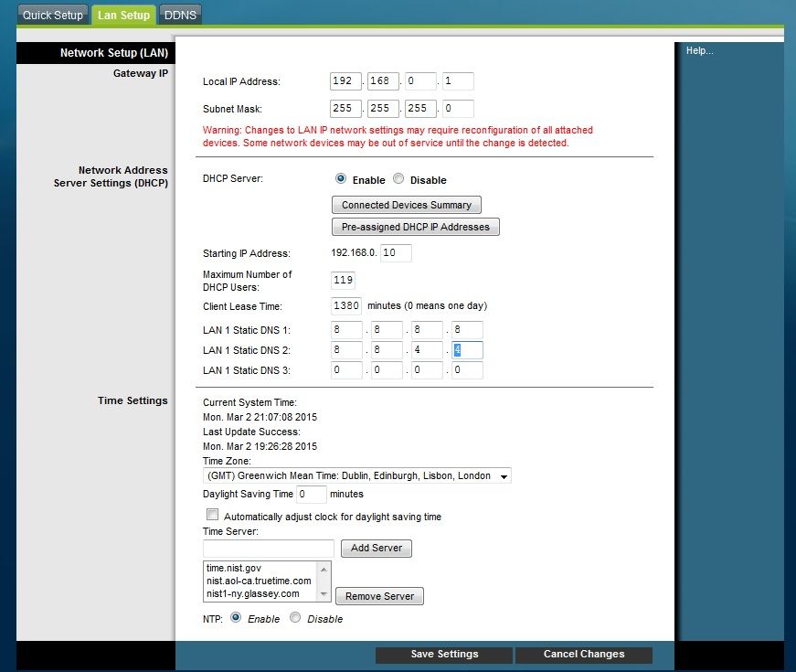Click Save Settings button
The height and width of the screenshot is (672, 796).
coord(444,655)
